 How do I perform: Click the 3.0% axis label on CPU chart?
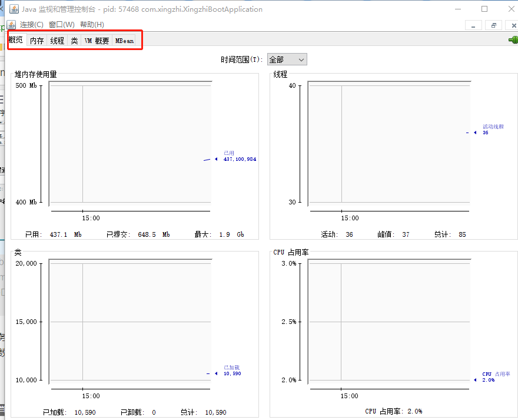click(289, 263)
